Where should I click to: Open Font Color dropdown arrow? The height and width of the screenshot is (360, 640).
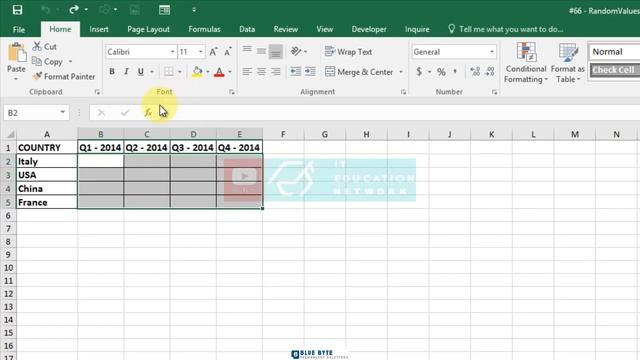(230, 72)
